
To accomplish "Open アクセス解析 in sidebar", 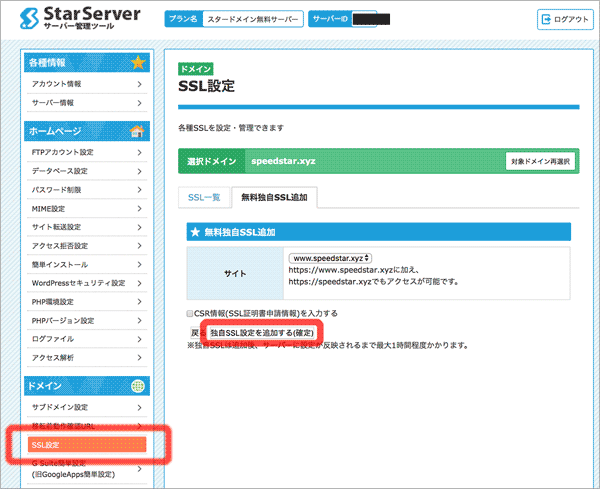I will point(87,358).
